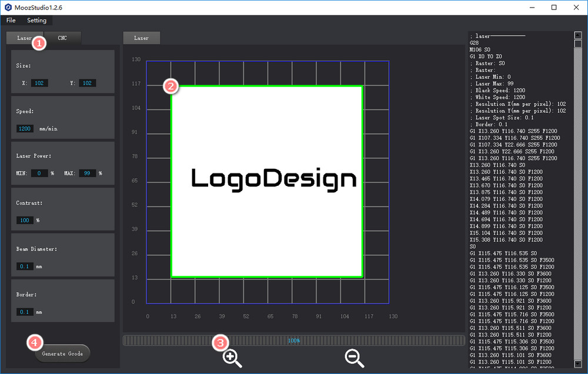This screenshot has width=588, height=374.
Task: Select the Laser tab in the left panel
Action: point(24,38)
